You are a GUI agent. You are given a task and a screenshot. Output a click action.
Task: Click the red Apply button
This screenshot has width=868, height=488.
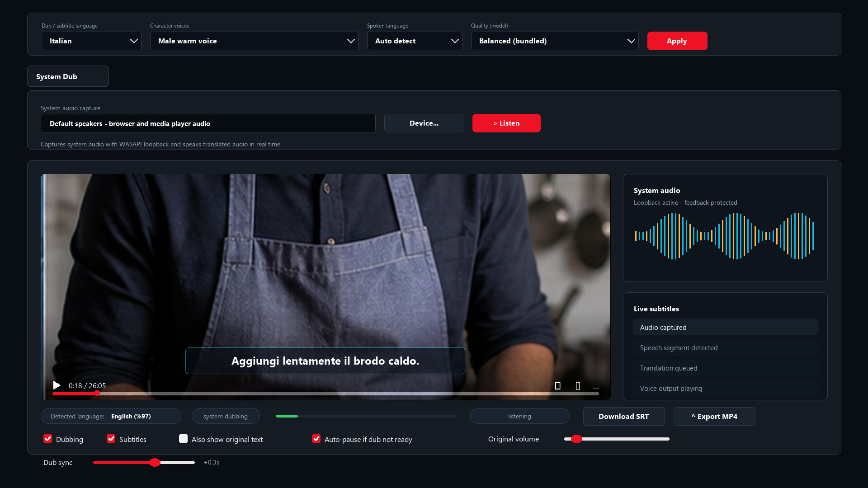point(677,41)
